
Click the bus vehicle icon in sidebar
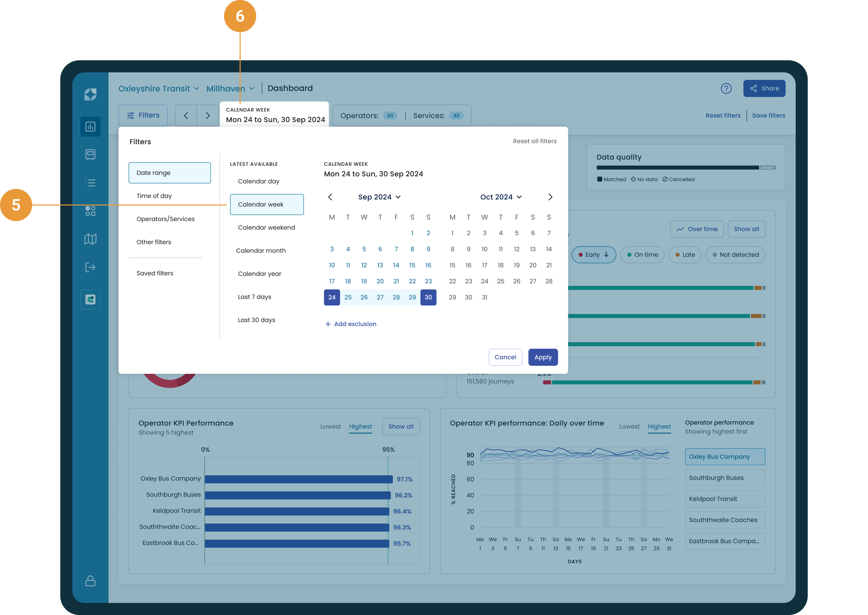90,154
